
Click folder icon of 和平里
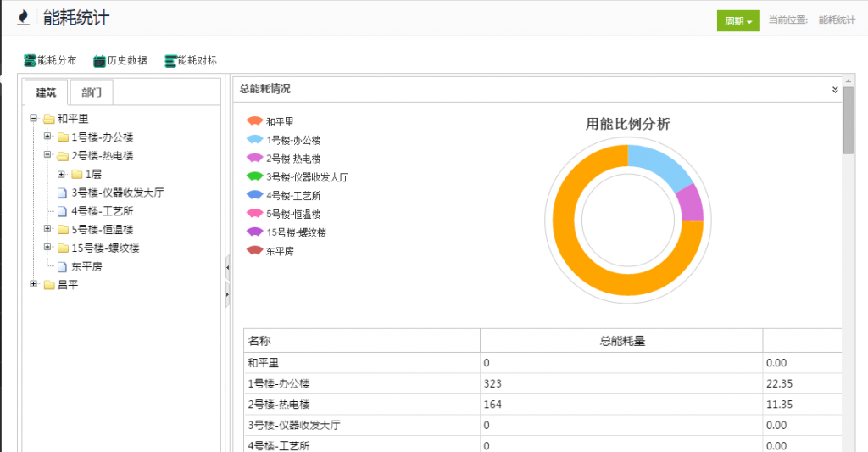pos(48,119)
